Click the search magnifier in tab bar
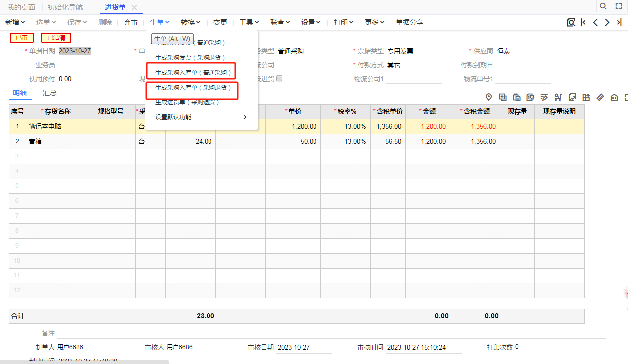This screenshot has width=628, height=364. 603,6
